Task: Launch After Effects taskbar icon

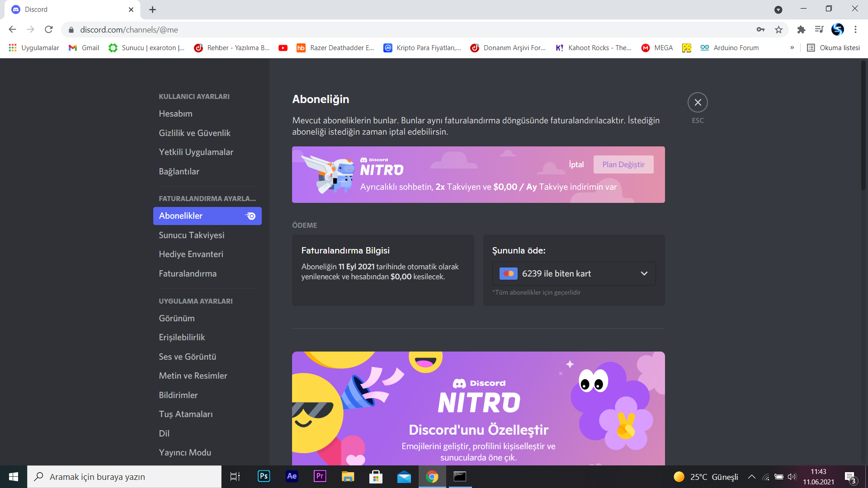Action: (292, 476)
